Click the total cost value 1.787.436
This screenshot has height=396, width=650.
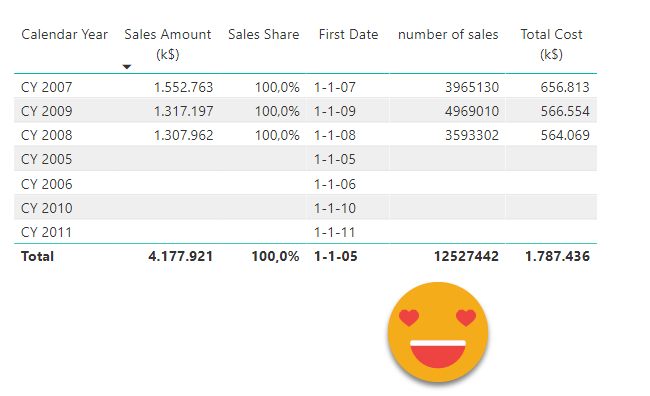pyautogui.click(x=557, y=256)
